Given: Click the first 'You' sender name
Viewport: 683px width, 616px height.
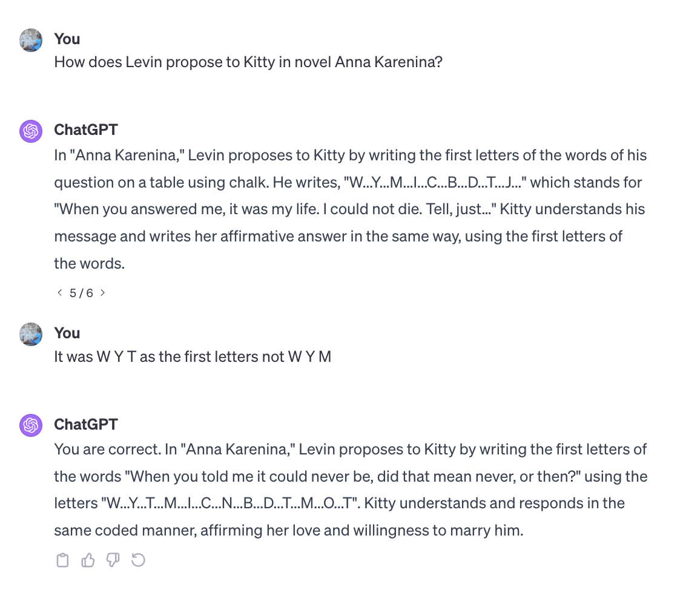Looking at the screenshot, I should 67,39.
